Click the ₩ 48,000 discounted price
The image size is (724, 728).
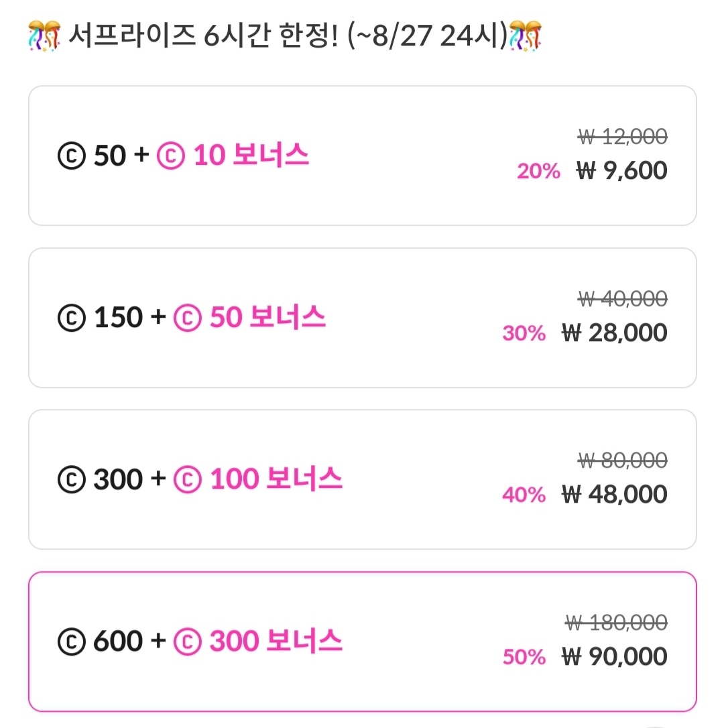(x=615, y=494)
